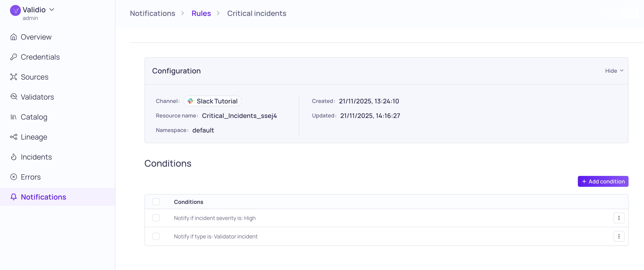Image resolution: width=644 pixels, height=270 pixels.
Task: Check the incident severity High condition
Action: pos(156,218)
